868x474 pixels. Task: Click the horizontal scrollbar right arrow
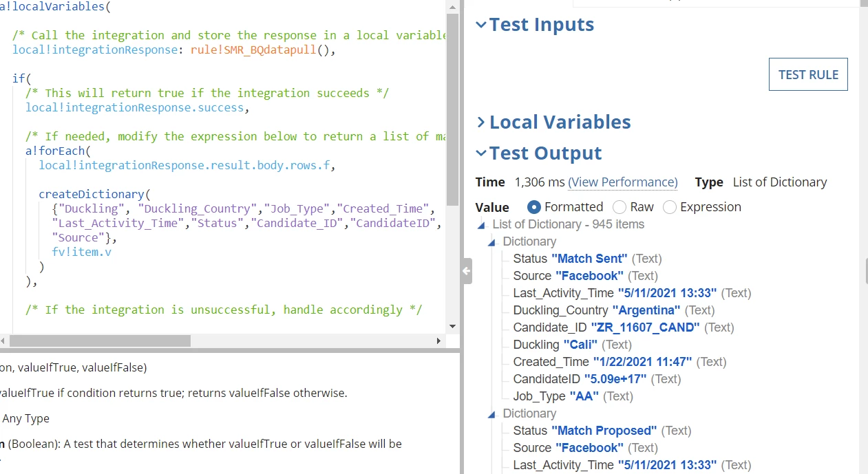439,341
